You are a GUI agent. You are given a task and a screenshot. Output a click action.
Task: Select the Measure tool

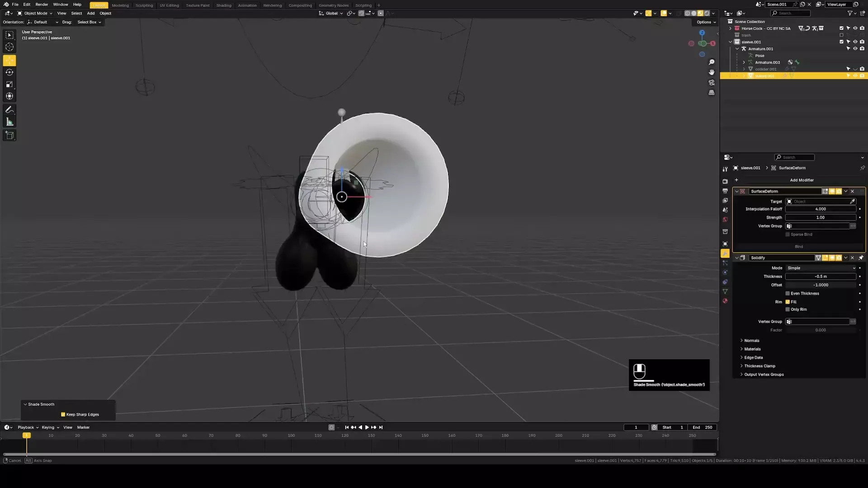click(x=9, y=122)
